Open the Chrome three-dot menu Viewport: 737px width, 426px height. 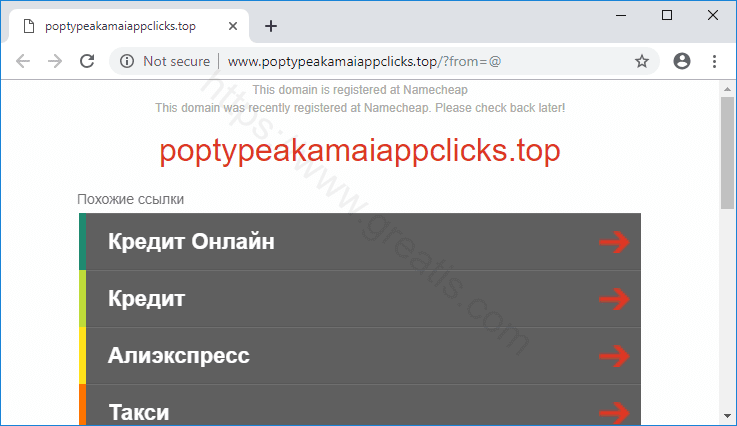tap(714, 61)
